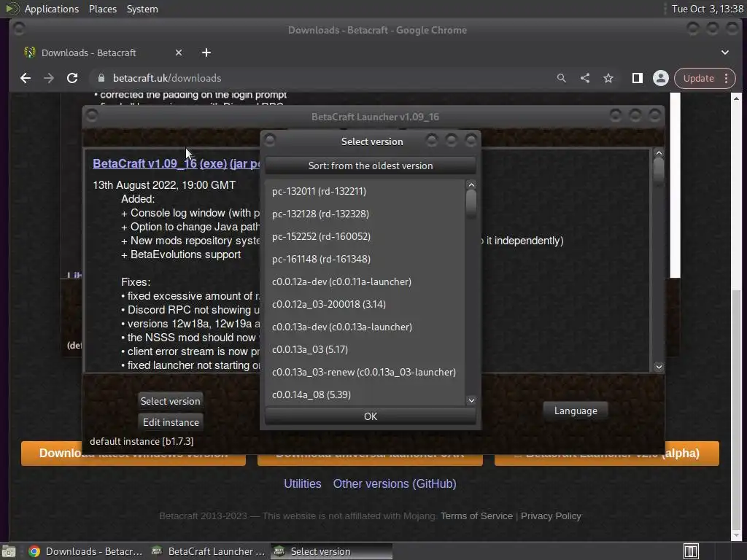Screen dimensions: 747x560
Task: Click version list scroll-down arrow
Action: coord(471,400)
